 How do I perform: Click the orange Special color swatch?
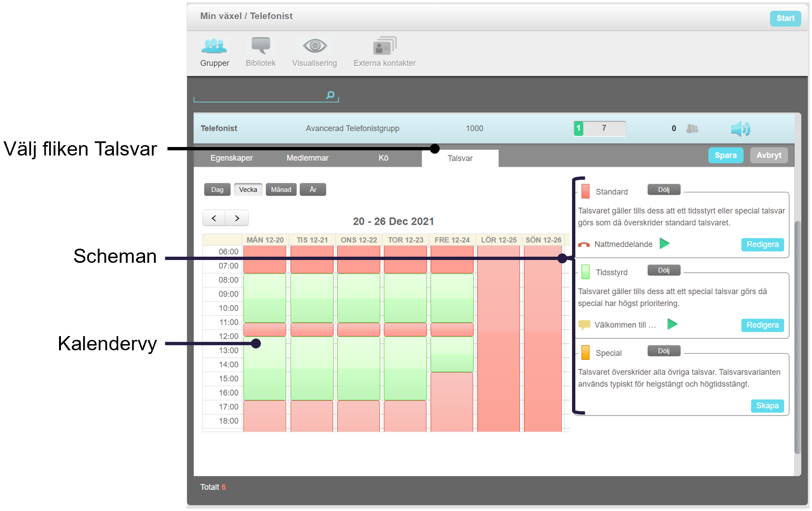click(x=585, y=353)
